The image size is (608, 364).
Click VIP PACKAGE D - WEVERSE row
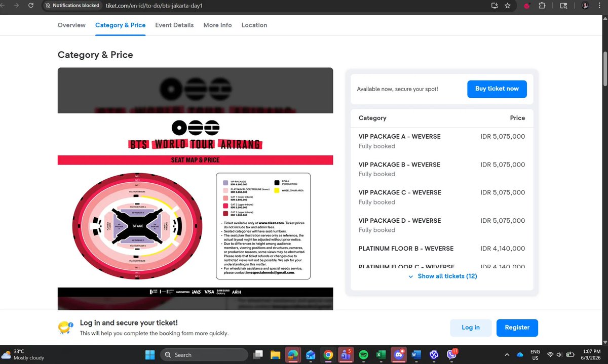pos(442,225)
